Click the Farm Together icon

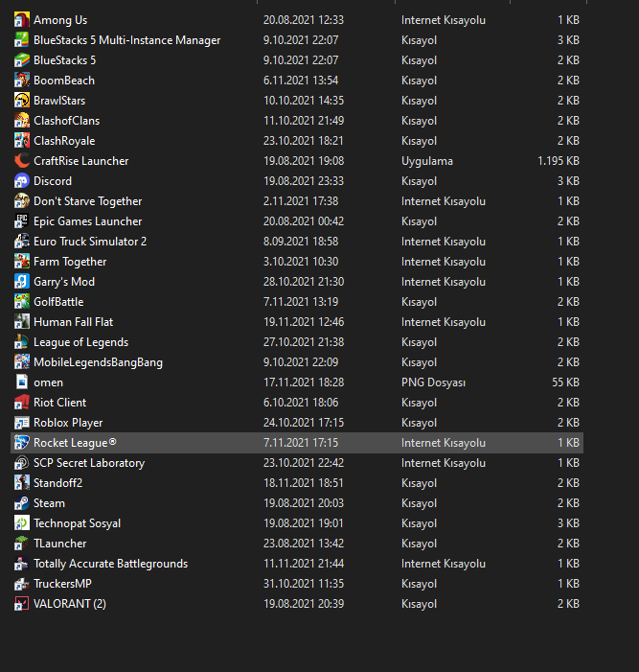[22, 262]
